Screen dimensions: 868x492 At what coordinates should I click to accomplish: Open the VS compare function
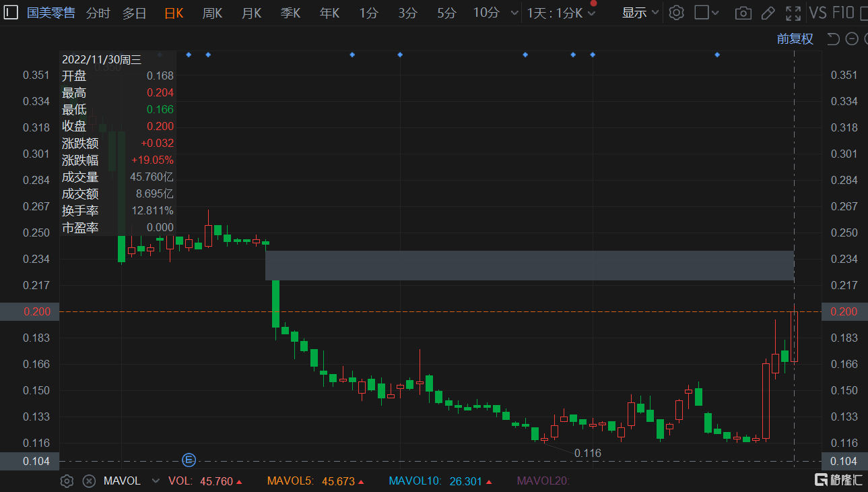(x=817, y=13)
